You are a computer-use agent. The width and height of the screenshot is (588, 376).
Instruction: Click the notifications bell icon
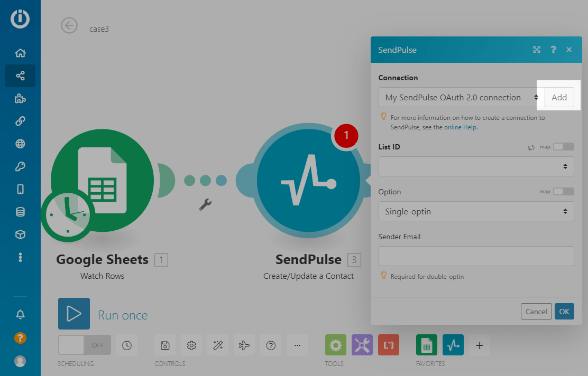[x=20, y=314]
